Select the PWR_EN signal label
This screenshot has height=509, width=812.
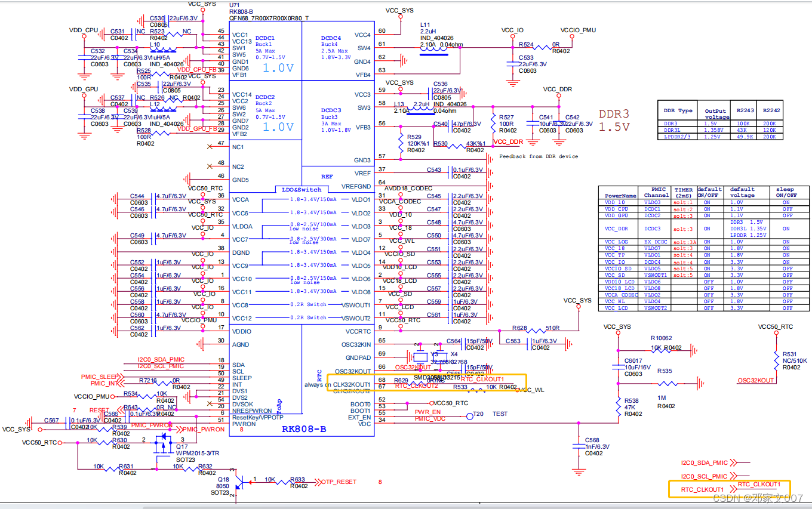427,411
